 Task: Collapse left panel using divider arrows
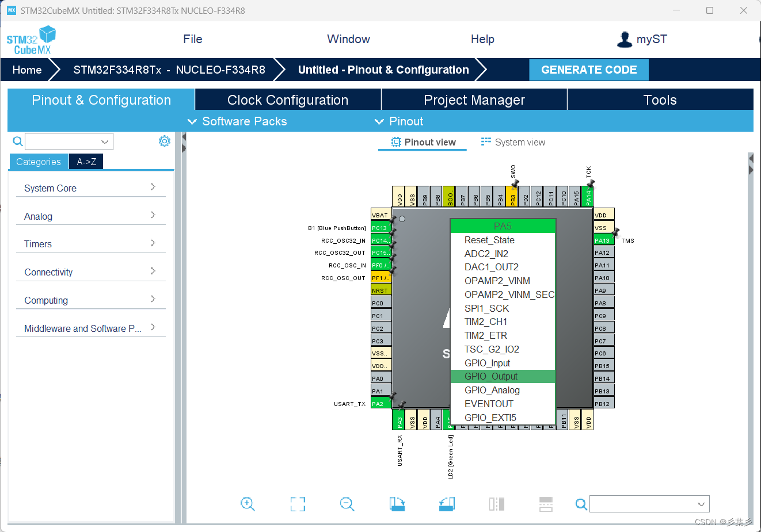[184, 143]
